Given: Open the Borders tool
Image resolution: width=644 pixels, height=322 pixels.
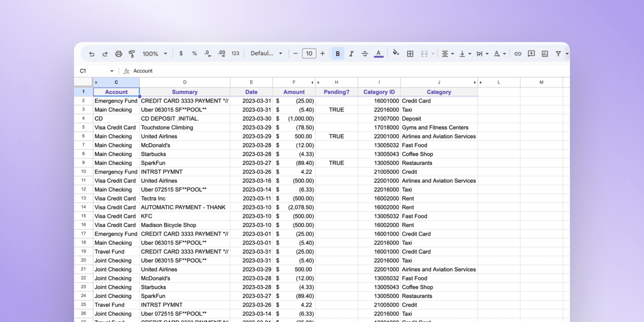Looking at the screenshot, I should coord(410,53).
